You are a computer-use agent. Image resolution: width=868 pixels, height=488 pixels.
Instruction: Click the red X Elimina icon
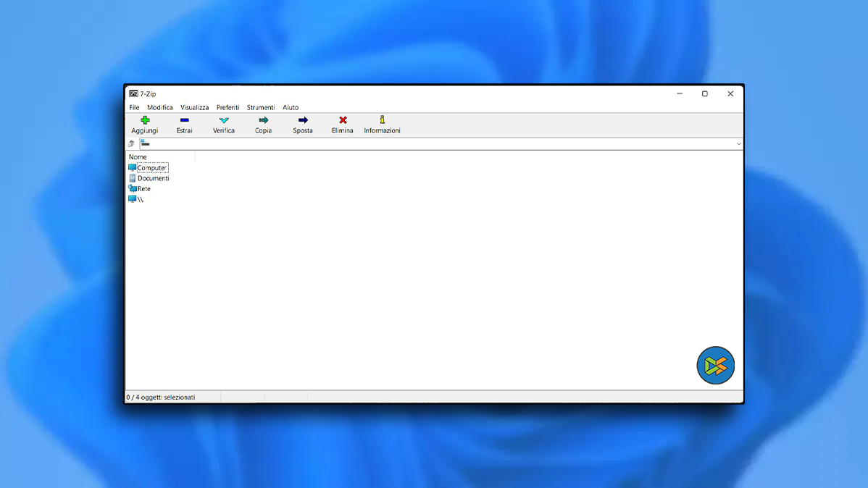click(x=343, y=120)
